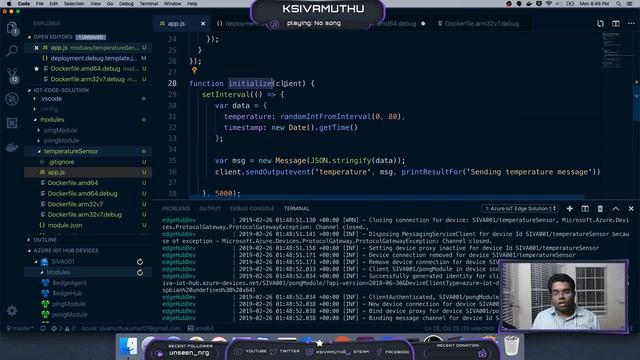Open the Terminal menu

(x=149, y=4)
